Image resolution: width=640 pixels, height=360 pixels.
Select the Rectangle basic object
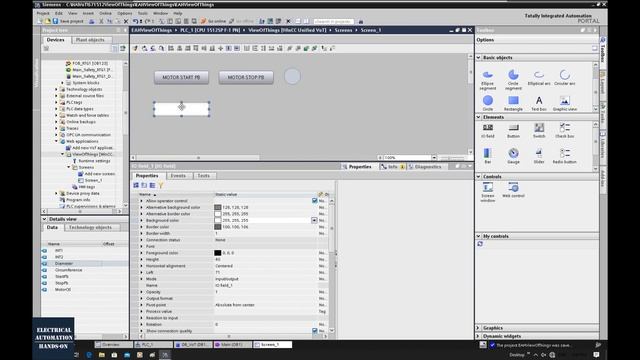click(x=513, y=103)
